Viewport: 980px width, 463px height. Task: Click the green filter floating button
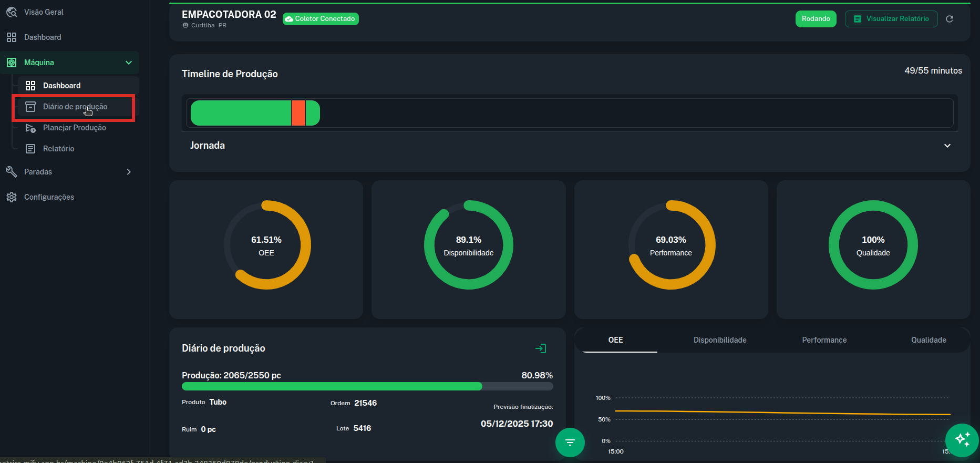tap(570, 443)
